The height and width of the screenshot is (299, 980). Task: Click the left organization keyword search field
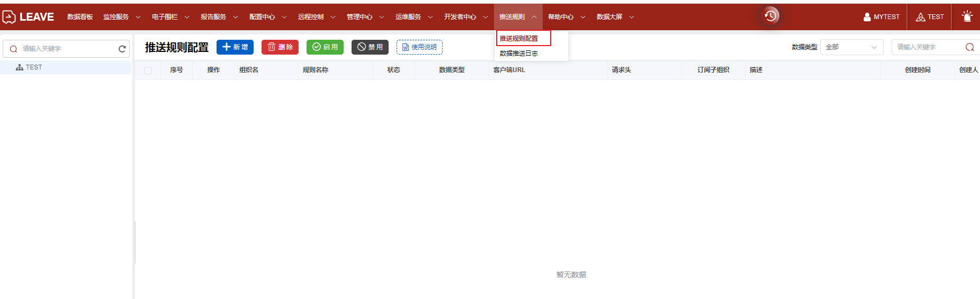point(66,49)
